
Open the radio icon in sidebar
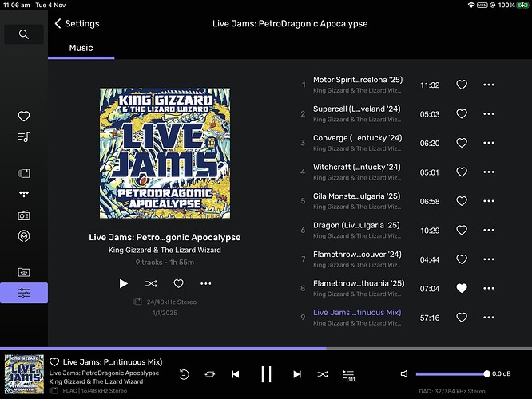(24, 215)
